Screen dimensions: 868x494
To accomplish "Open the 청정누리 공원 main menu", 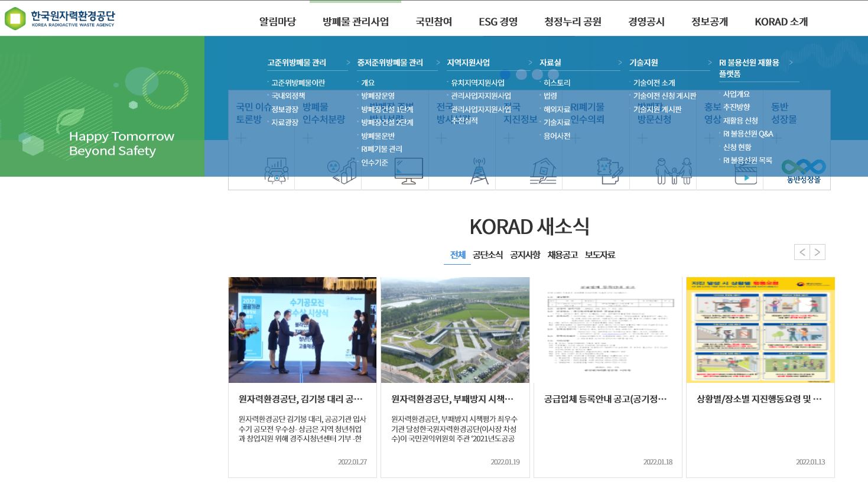I will (x=573, y=22).
